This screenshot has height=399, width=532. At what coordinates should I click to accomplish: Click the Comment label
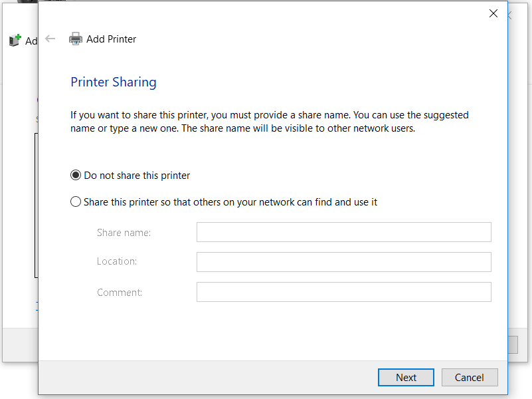coord(120,292)
